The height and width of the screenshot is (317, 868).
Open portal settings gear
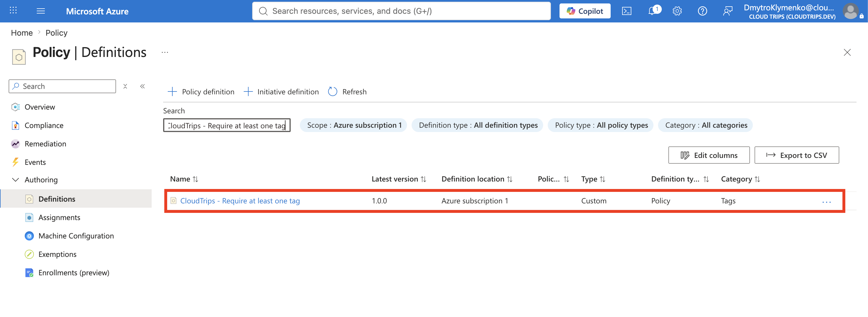(677, 11)
